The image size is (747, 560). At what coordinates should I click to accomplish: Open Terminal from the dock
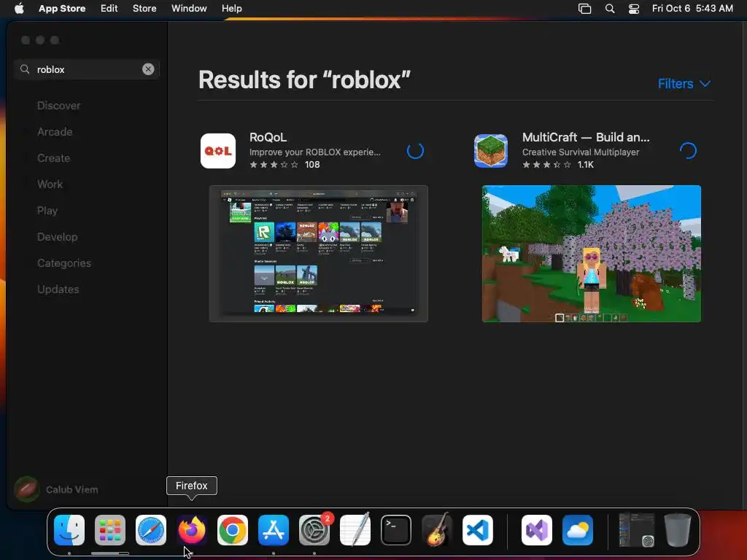coord(396,530)
